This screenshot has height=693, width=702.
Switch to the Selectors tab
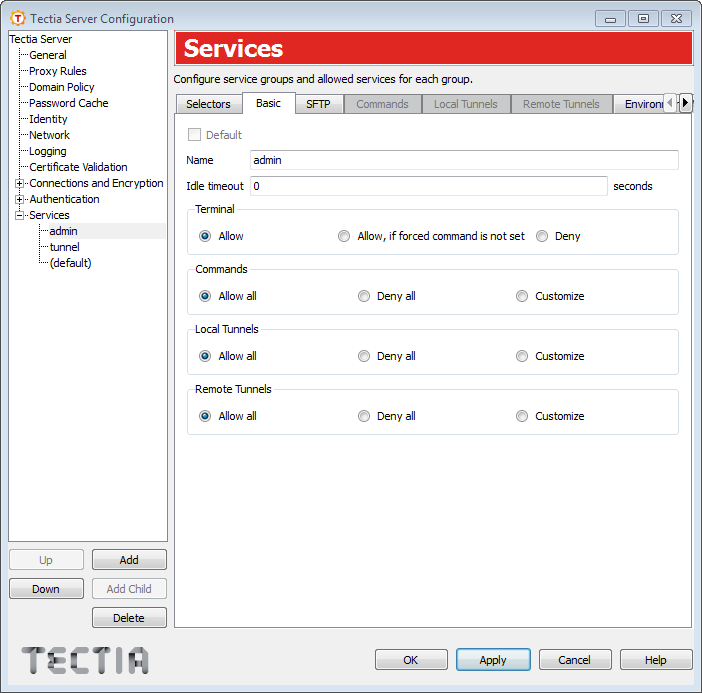(208, 104)
